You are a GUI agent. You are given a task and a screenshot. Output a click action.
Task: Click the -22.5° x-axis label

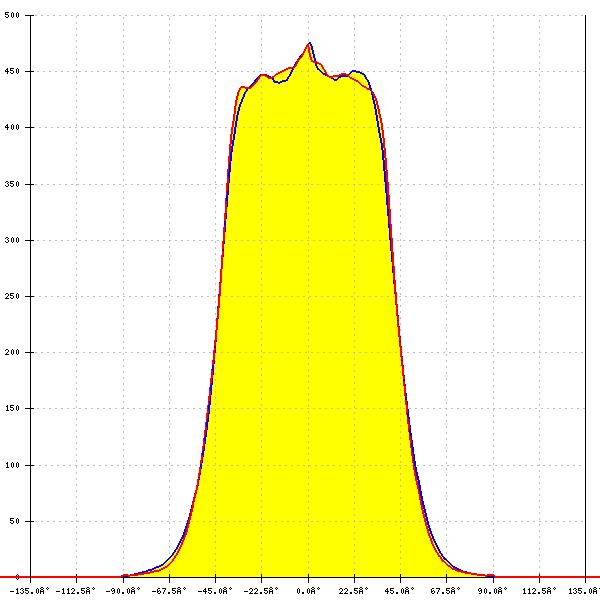click(x=261, y=591)
